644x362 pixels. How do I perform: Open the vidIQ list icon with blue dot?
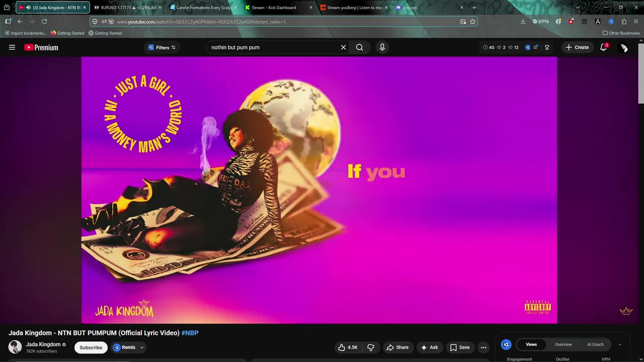(x=536, y=47)
